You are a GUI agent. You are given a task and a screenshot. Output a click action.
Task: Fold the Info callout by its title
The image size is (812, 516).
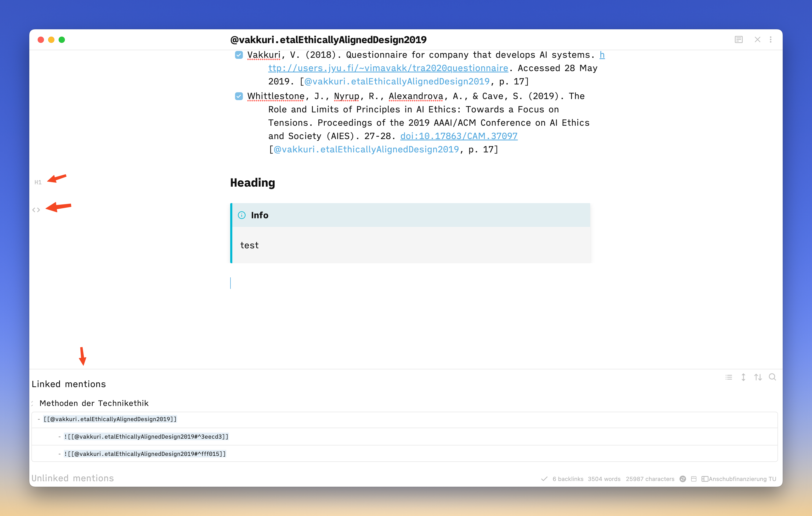click(260, 215)
